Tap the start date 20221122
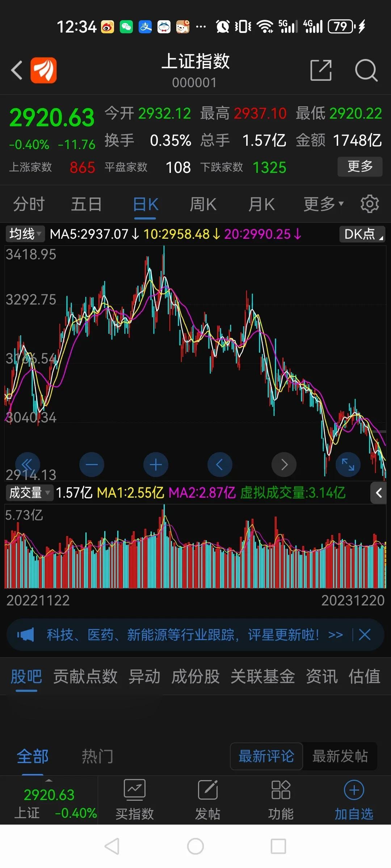 pyautogui.click(x=38, y=600)
